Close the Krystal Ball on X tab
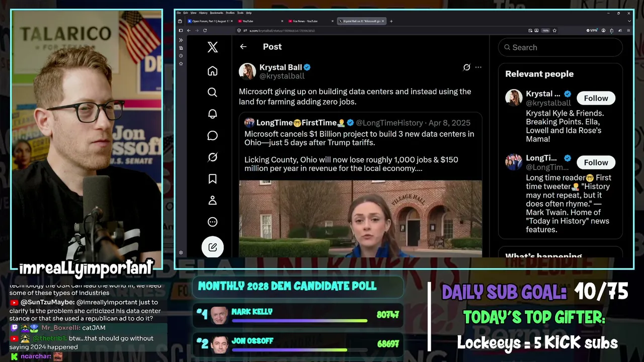The height and width of the screenshot is (362, 644). click(383, 21)
